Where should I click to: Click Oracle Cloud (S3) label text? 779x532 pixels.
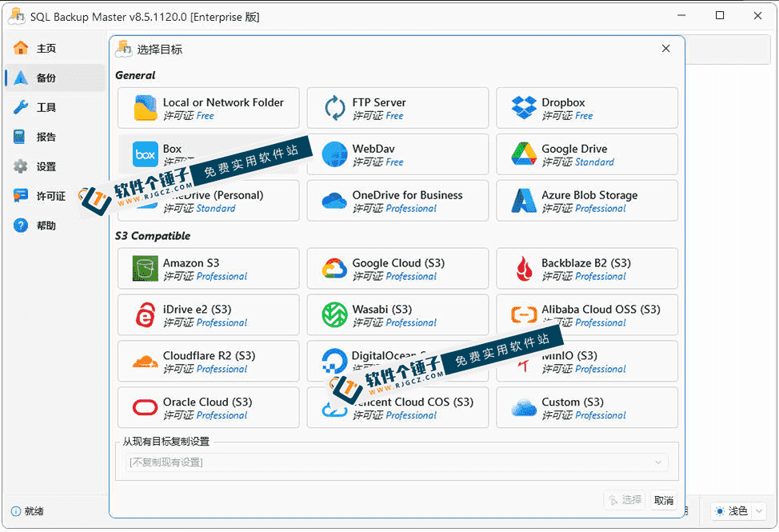click(x=207, y=402)
